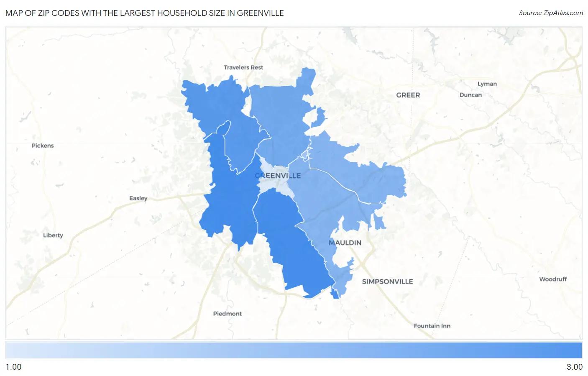Image resolution: width=588 pixels, height=376 pixels.
Task: Click the Fountain Inn label
Action: coord(432,326)
